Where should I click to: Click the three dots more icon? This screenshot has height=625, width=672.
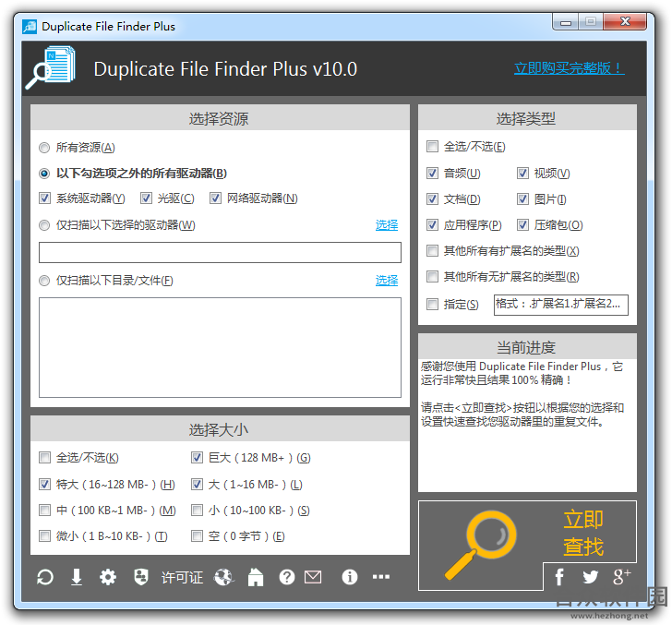[x=381, y=577]
